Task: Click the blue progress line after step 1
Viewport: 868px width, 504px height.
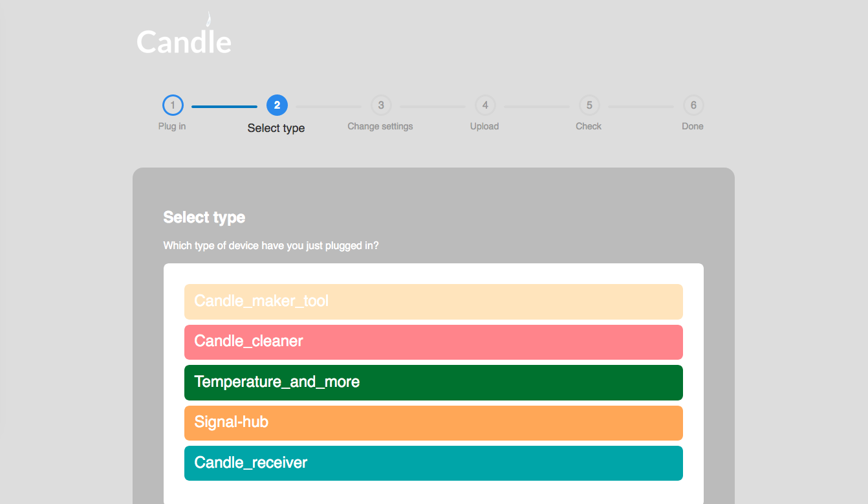Action: [224, 106]
